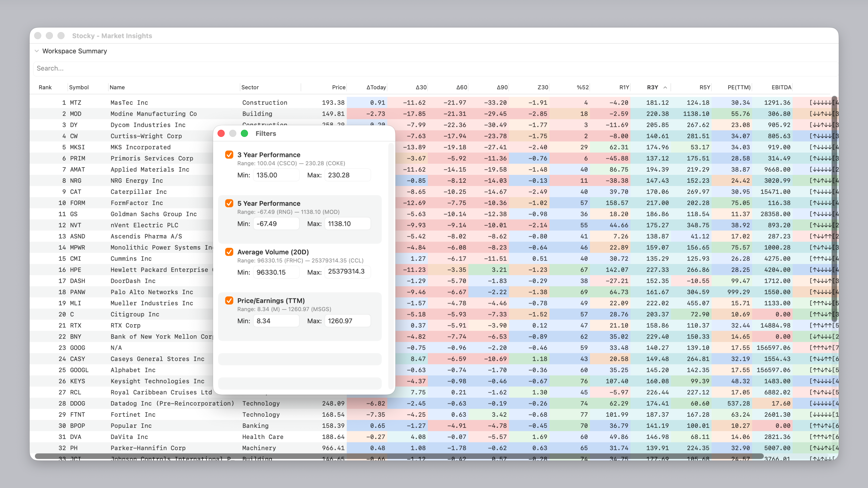868x488 pixels.
Task: Sort by ΔToday column header
Action: 376,87
